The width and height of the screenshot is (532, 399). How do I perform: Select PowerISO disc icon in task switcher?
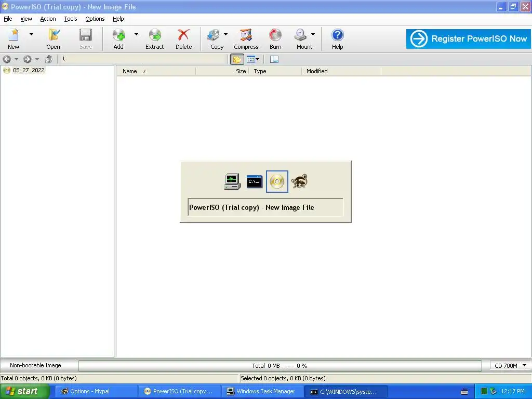277,181
